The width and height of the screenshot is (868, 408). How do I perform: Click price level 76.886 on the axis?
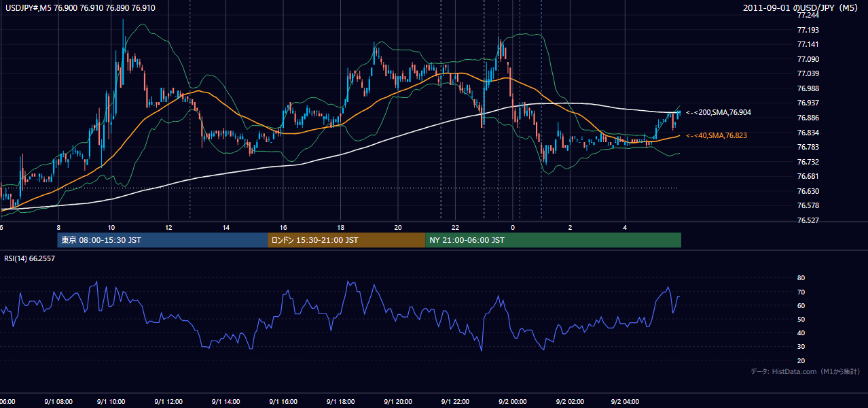(809, 118)
